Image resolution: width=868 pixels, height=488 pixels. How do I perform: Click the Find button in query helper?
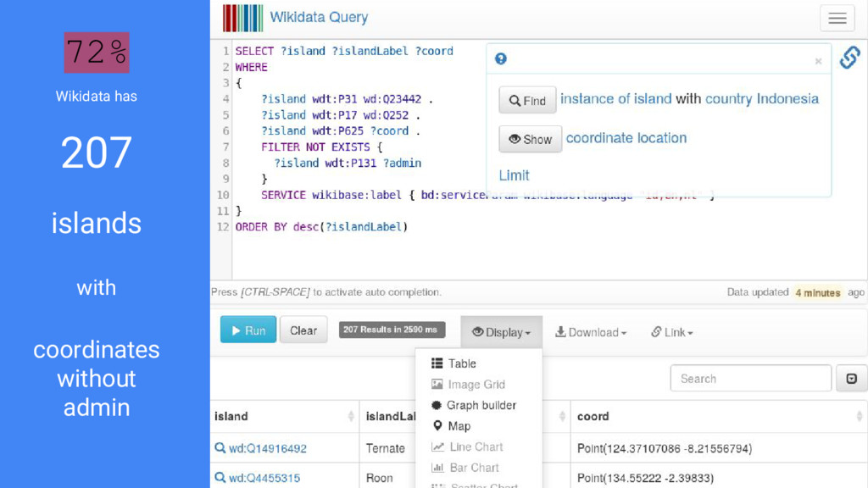click(x=527, y=100)
